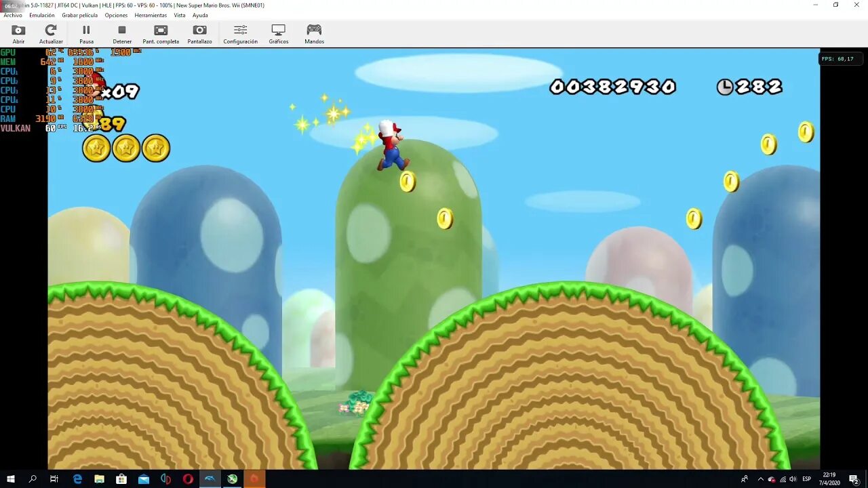Open the Vista menu

tap(180, 15)
